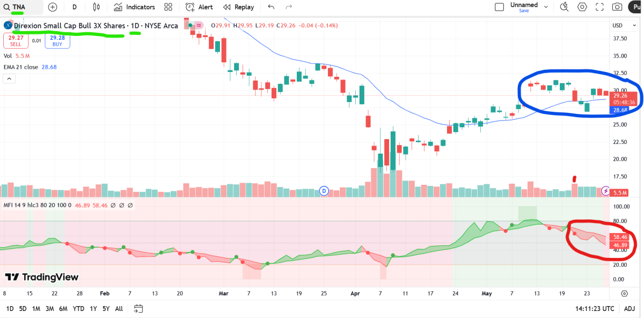Click the blue D dividend marker
The image size is (644, 318).
coord(324,191)
